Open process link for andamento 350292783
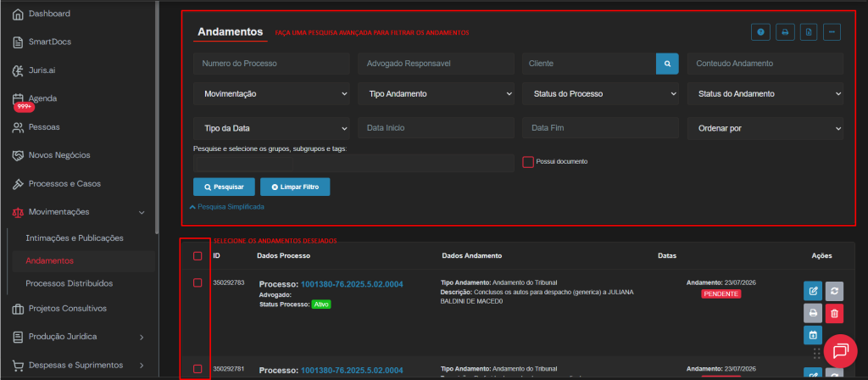Image resolution: width=868 pixels, height=380 pixels. click(352, 284)
